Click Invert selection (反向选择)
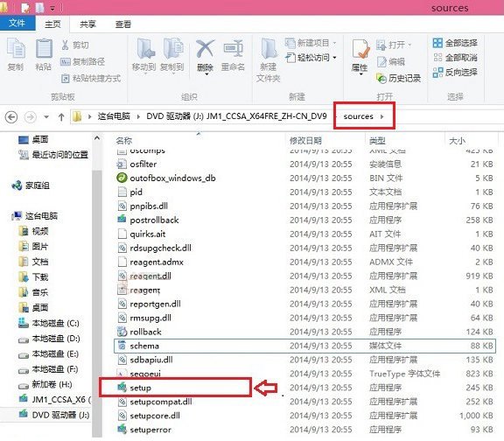 [x=455, y=73]
